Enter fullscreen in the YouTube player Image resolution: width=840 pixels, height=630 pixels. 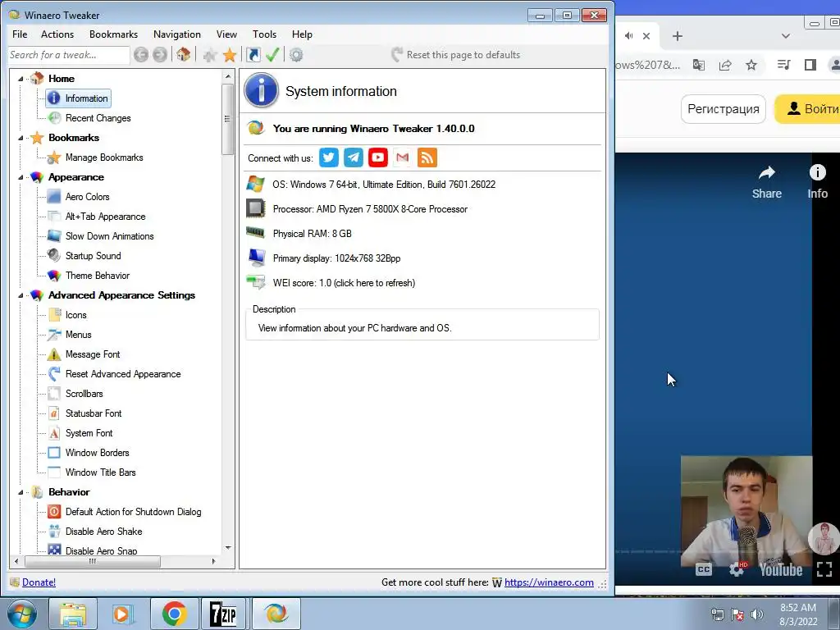(824, 569)
